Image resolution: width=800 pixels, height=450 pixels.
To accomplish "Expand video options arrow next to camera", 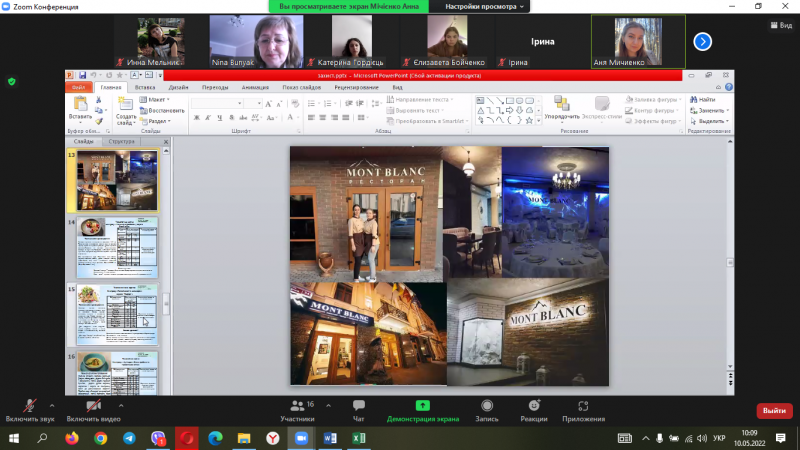I will tap(121, 406).
